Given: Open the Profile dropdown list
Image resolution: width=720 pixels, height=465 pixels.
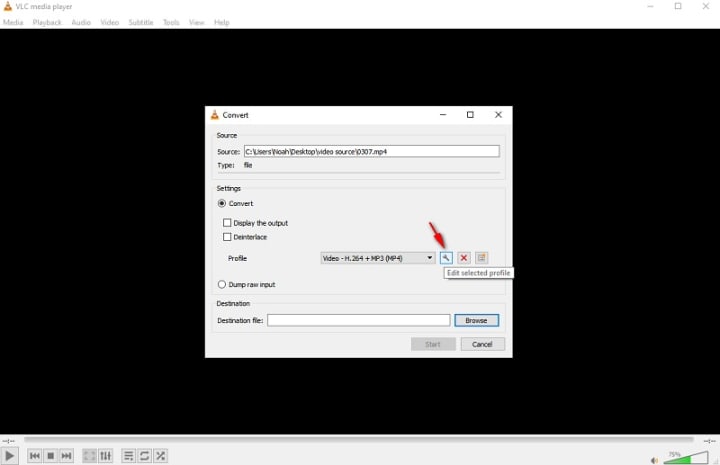Looking at the screenshot, I should click(x=377, y=258).
